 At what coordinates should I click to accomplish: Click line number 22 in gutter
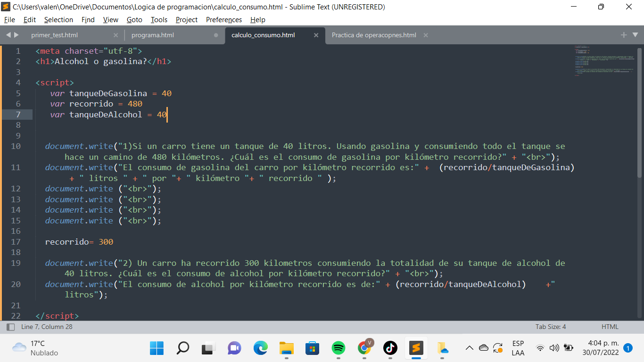pyautogui.click(x=16, y=316)
